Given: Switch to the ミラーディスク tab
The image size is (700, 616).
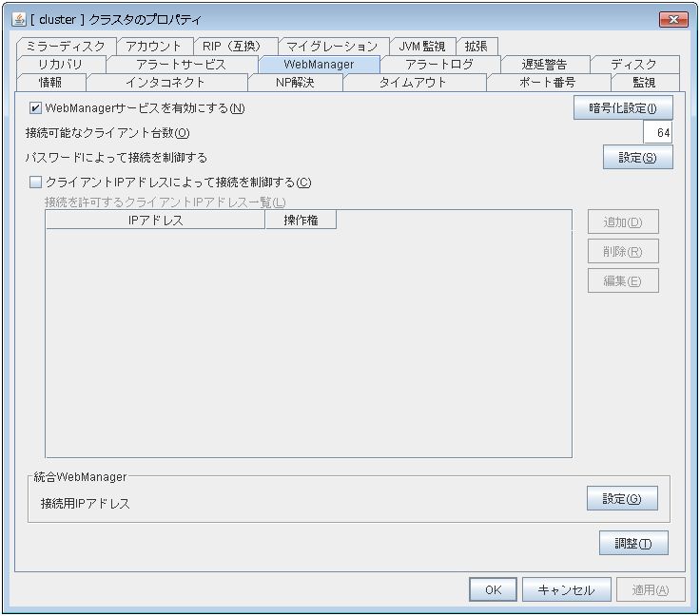Looking at the screenshot, I should tap(66, 46).
